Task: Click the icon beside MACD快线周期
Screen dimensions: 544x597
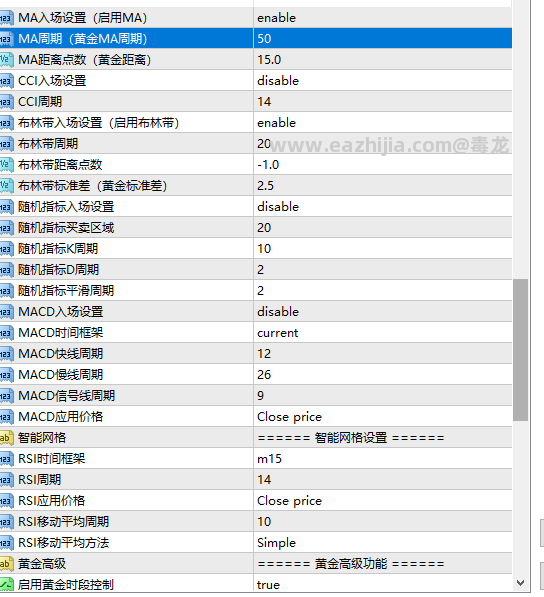Action: [6, 354]
